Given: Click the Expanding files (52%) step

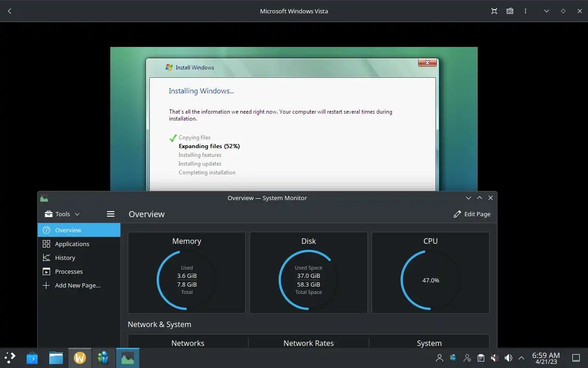Looking at the screenshot, I should point(209,146).
